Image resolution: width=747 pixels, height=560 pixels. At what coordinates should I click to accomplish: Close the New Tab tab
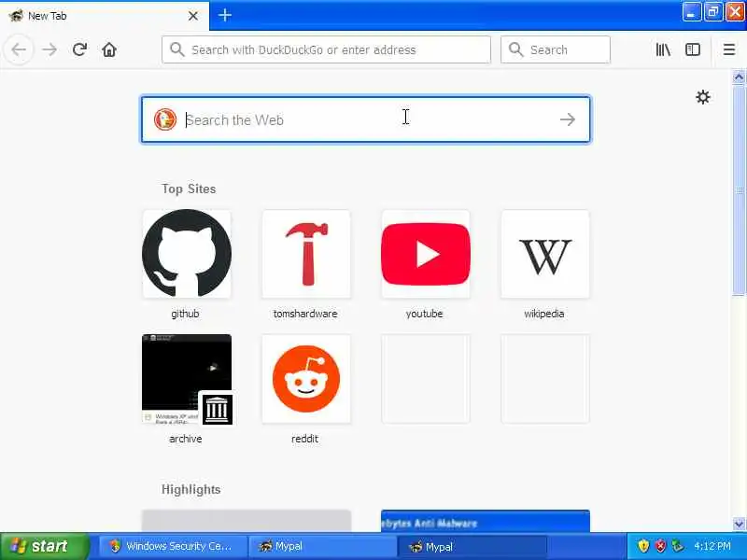[193, 16]
